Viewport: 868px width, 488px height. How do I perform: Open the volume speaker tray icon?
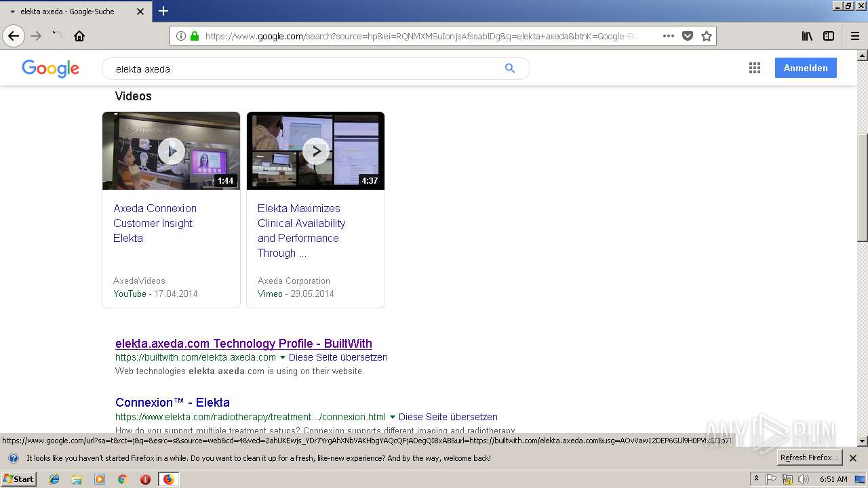(804, 479)
